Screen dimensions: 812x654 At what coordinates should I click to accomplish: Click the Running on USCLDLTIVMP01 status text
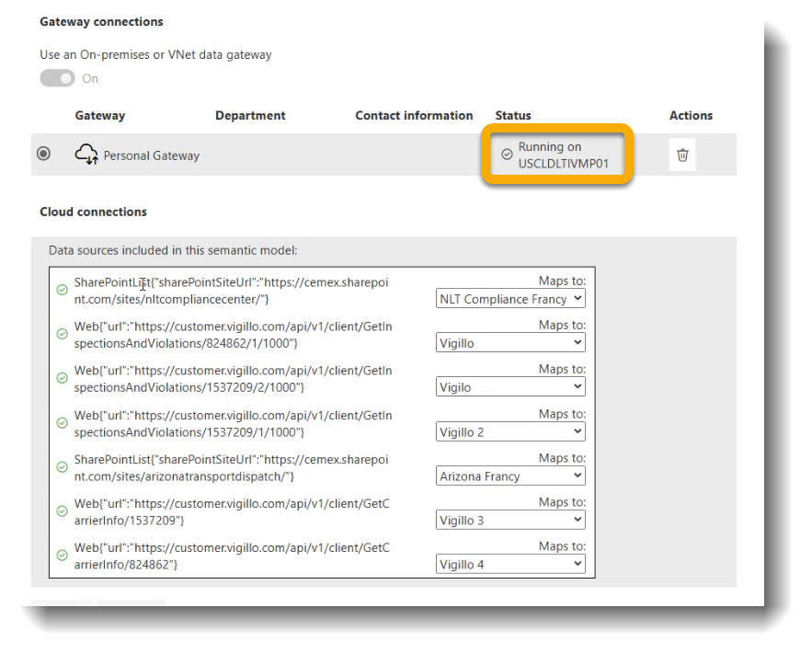pos(564,155)
